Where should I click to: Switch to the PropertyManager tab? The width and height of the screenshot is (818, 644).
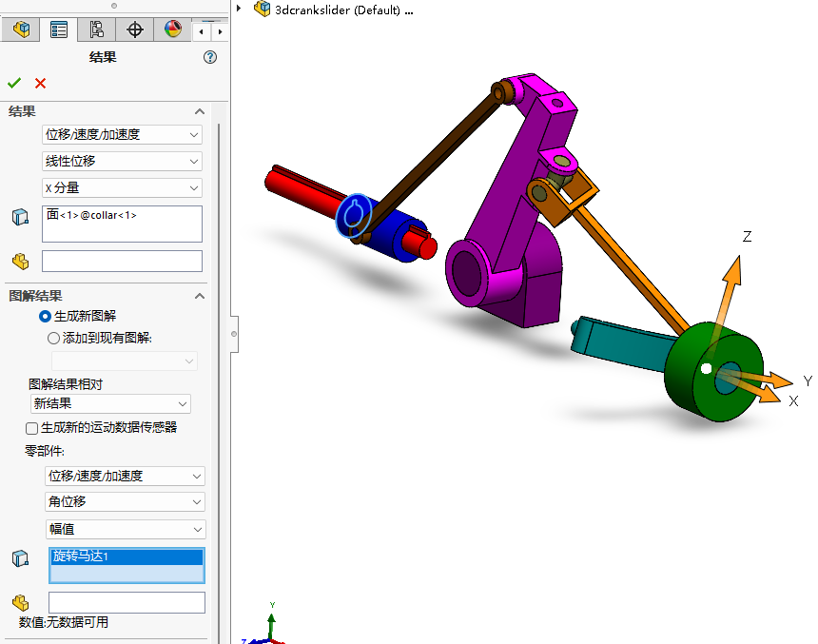[59, 29]
